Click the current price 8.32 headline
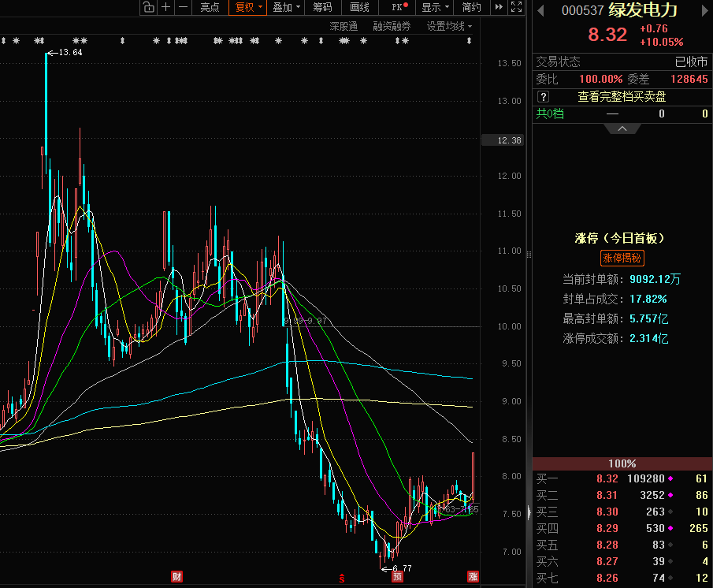 (x=607, y=35)
